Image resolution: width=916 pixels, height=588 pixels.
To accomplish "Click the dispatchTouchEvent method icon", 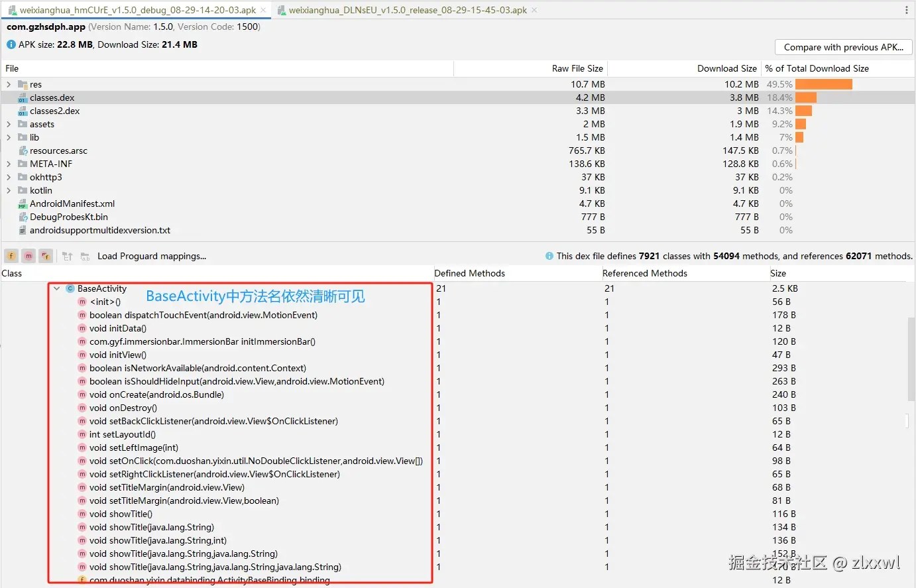I will point(82,315).
